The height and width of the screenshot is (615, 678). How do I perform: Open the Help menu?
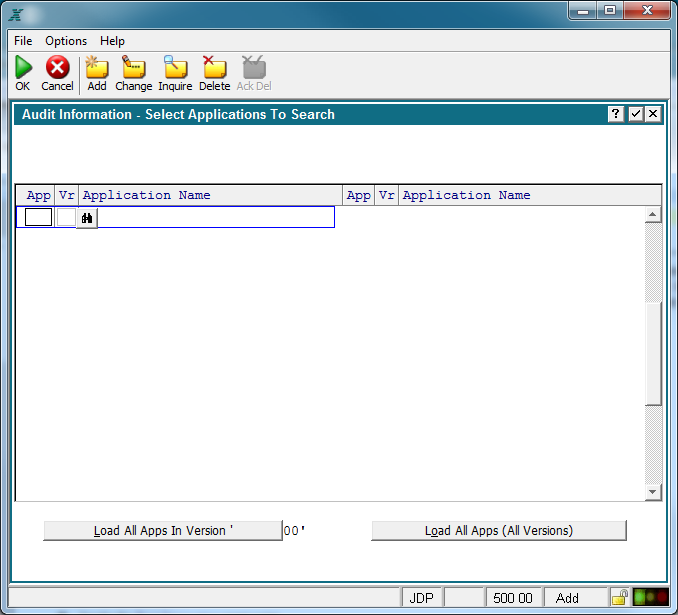pyautogui.click(x=112, y=41)
